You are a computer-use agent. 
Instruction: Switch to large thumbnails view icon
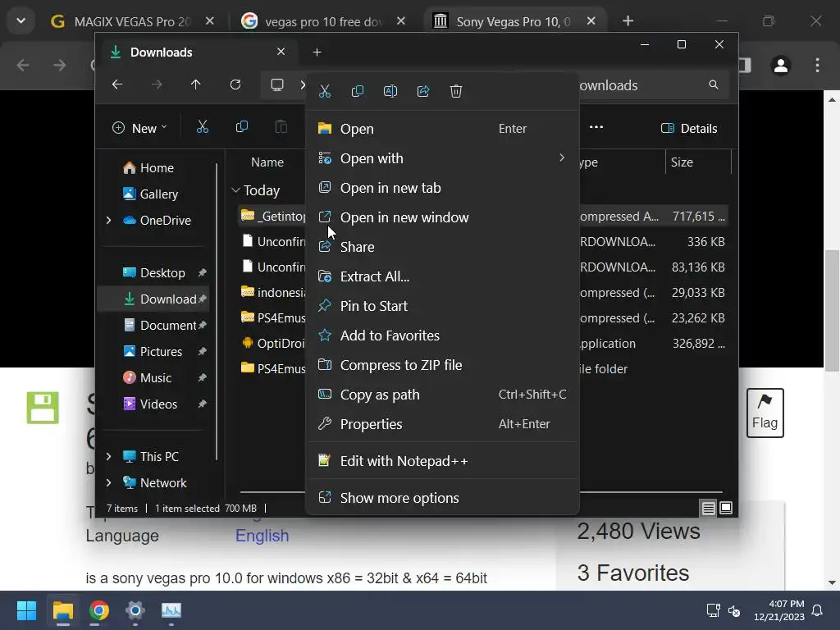tap(726, 508)
